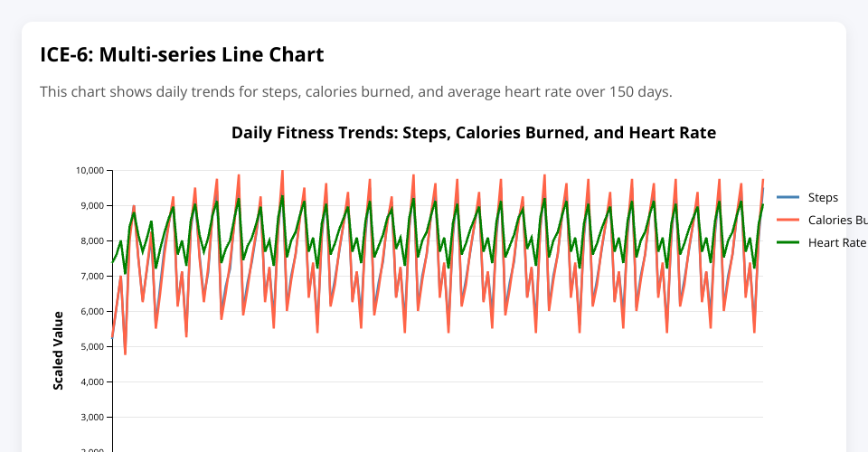Click the tallest red peak reaching 10,000

(x=282, y=172)
